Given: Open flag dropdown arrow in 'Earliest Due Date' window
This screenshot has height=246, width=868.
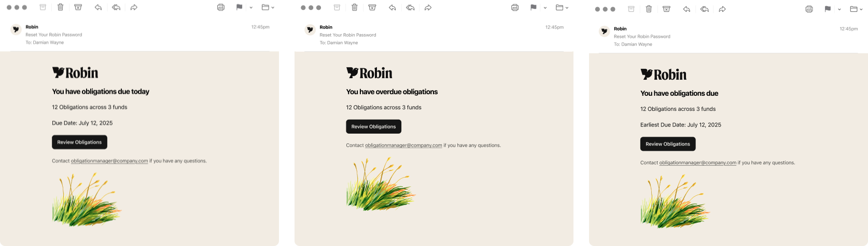Looking at the screenshot, I should [839, 9].
